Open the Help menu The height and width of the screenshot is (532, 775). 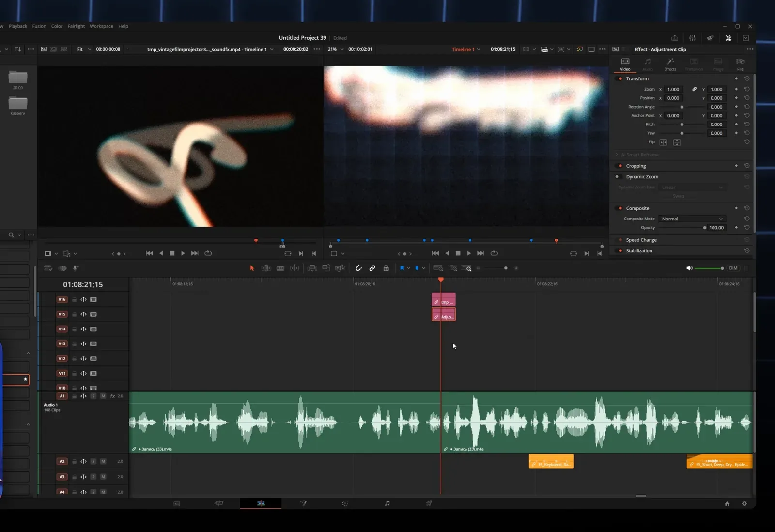(x=123, y=26)
